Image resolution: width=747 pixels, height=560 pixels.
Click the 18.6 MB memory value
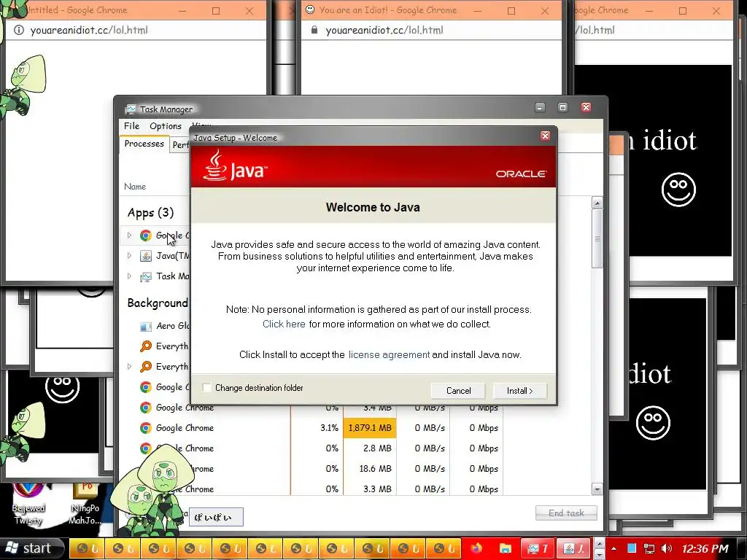[x=376, y=469]
